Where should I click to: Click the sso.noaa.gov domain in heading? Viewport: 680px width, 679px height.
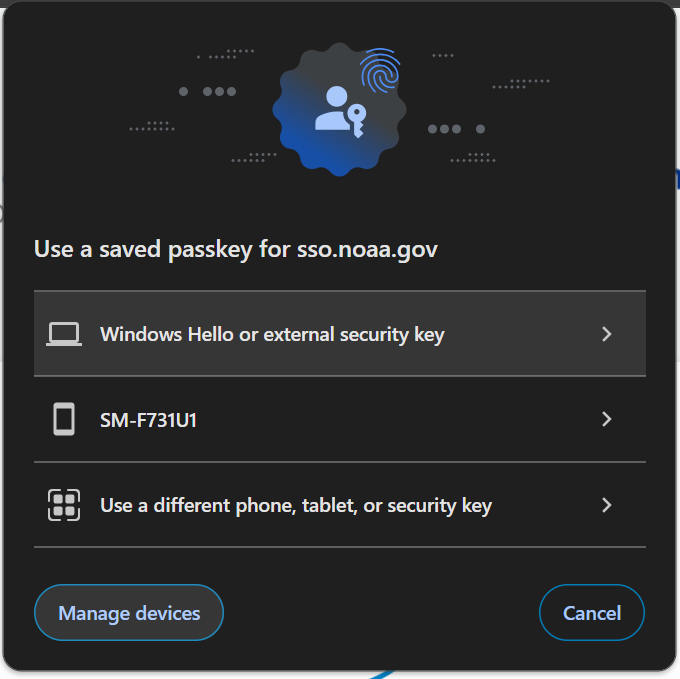point(367,250)
